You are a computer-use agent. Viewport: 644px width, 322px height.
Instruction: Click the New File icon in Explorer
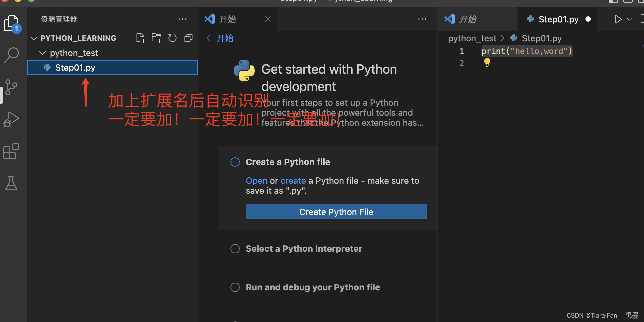tap(141, 38)
